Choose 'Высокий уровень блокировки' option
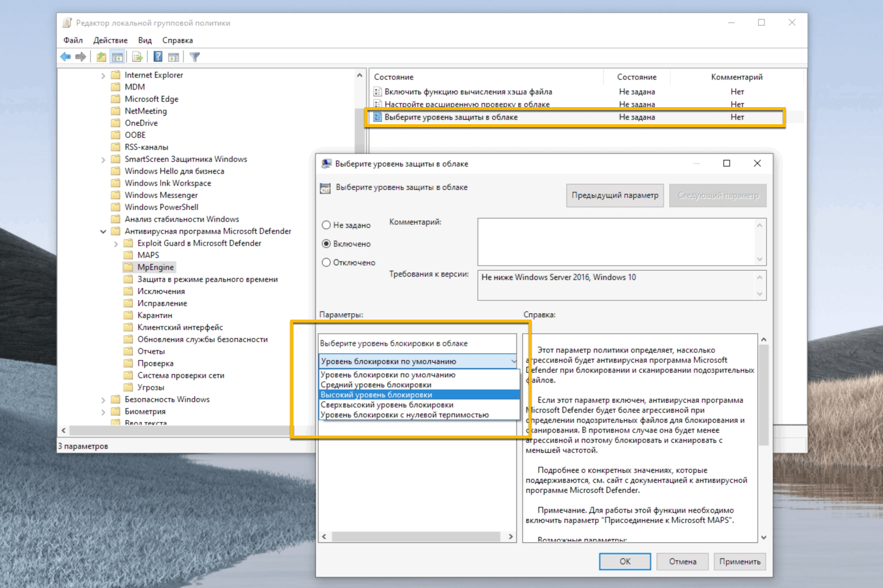Image resolution: width=883 pixels, height=588 pixels. [420, 395]
